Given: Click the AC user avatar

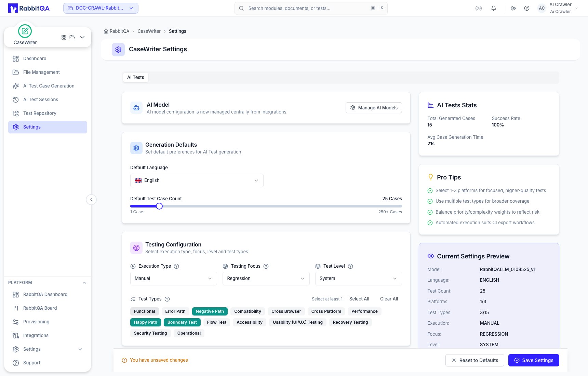Looking at the screenshot, I should [x=542, y=8].
